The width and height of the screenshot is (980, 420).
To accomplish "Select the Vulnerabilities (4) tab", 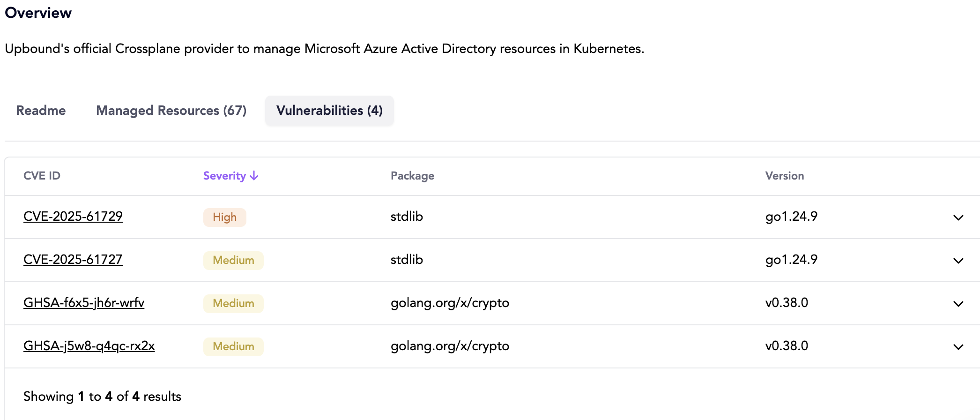I will tap(329, 111).
